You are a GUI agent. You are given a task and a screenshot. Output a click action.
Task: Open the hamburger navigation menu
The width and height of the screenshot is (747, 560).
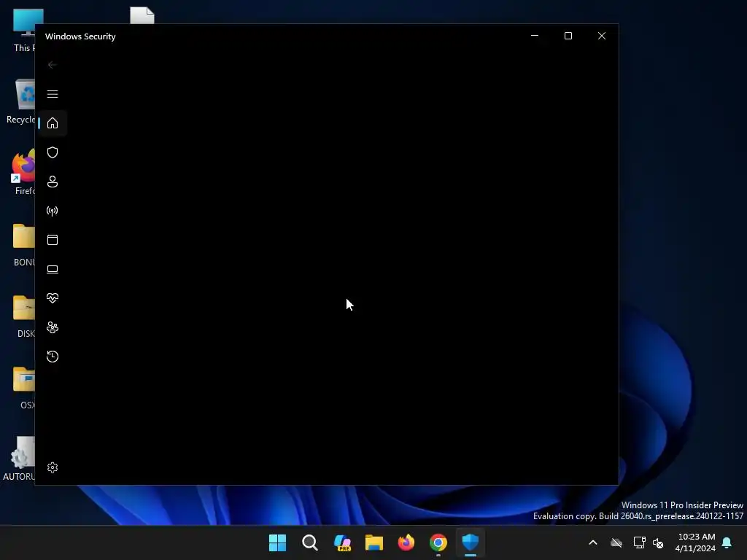tap(53, 94)
